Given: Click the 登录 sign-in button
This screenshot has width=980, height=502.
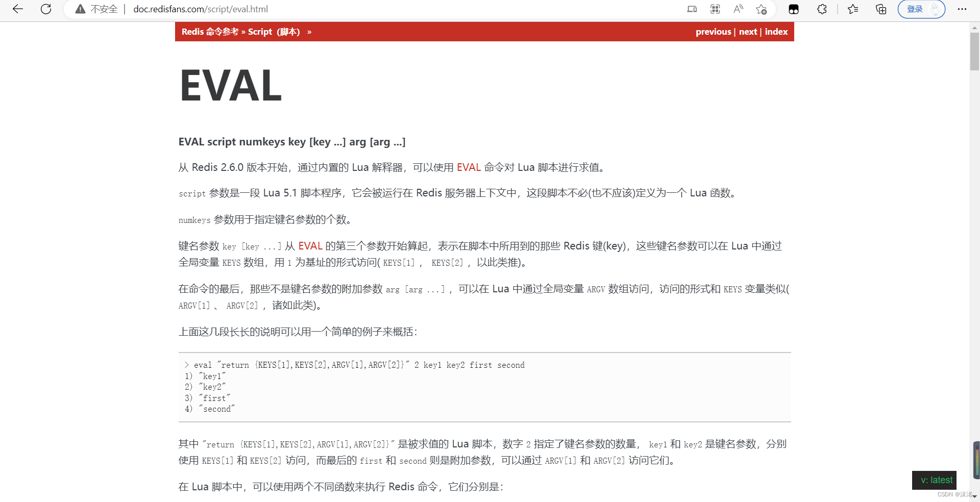Looking at the screenshot, I should point(915,9).
